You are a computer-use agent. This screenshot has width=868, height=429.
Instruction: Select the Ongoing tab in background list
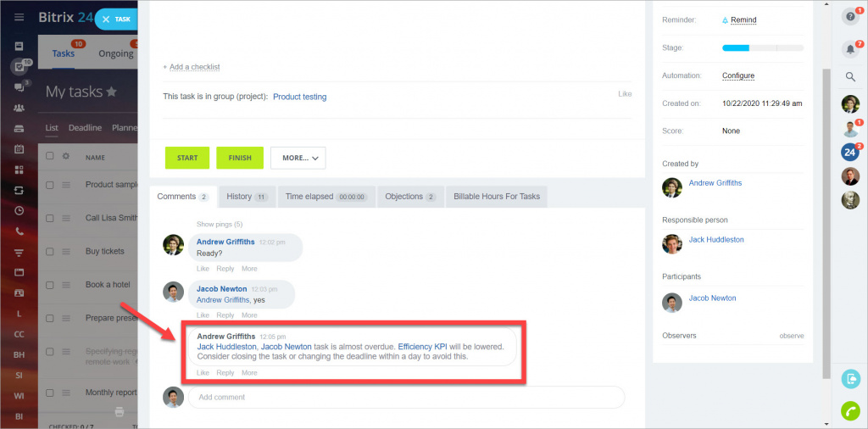(115, 53)
